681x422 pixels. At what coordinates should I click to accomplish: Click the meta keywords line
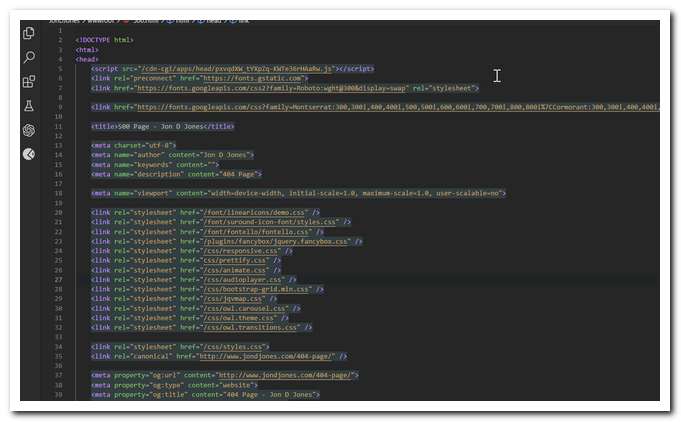point(155,165)
